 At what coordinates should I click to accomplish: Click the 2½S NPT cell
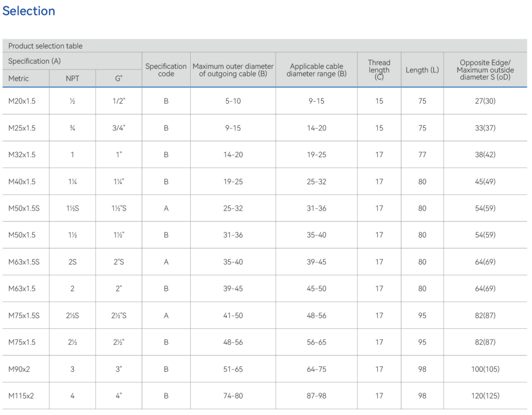(x=72, y=315)
